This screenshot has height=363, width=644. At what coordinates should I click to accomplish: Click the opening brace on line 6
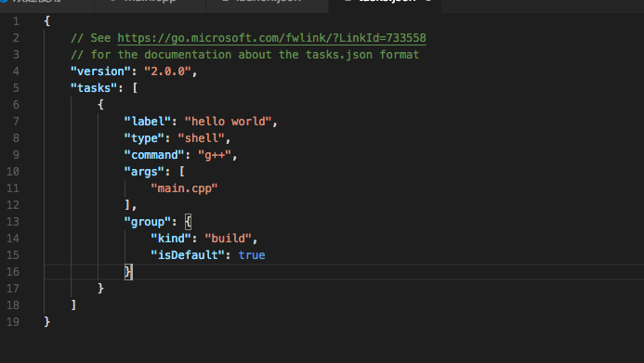100,105
